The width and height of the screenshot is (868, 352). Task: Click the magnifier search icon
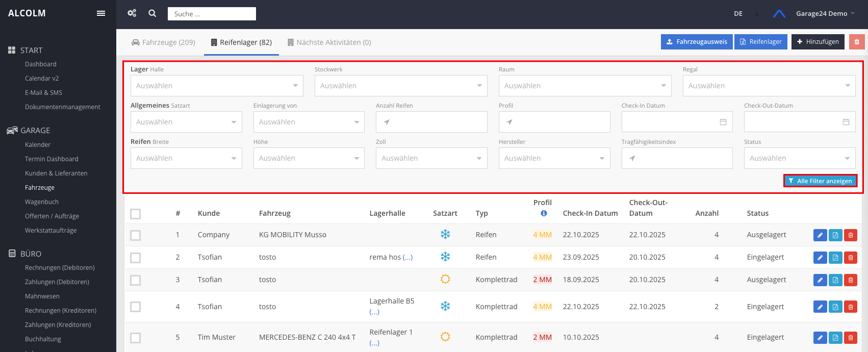click(x=152, y=13)
